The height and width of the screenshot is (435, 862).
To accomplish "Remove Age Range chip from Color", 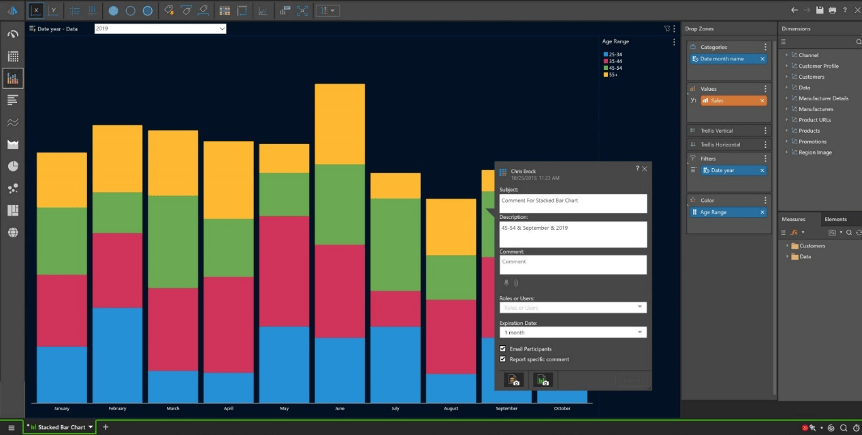I will tap(762, 212).
